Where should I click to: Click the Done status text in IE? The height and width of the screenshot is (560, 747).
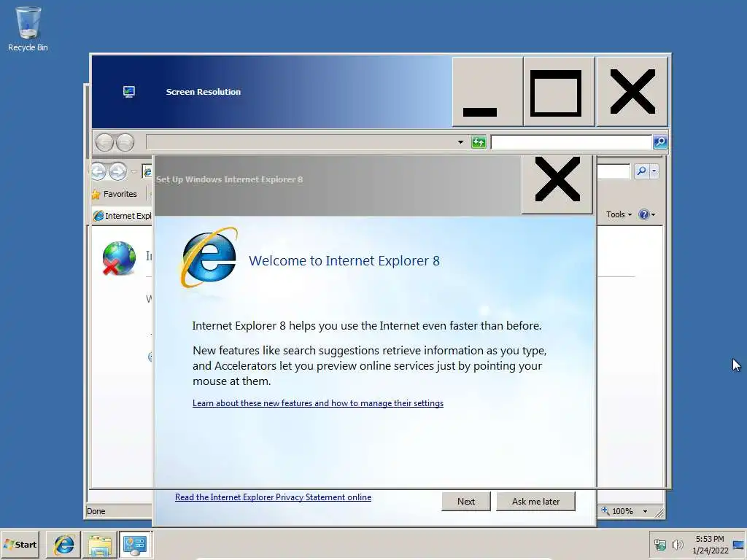[96, 511]
